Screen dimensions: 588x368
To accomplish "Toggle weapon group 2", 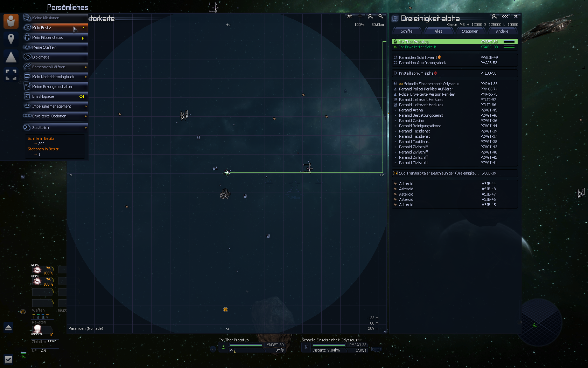I will pyautogui.click(x=38, y=317).
